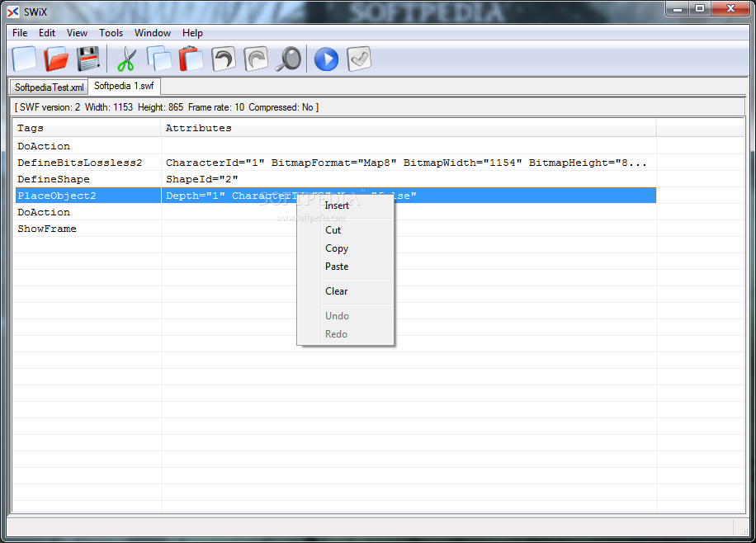The width and height of the screenshot is (756, 543).
Task: Open the Window menu
Action: tap(153, 33)
